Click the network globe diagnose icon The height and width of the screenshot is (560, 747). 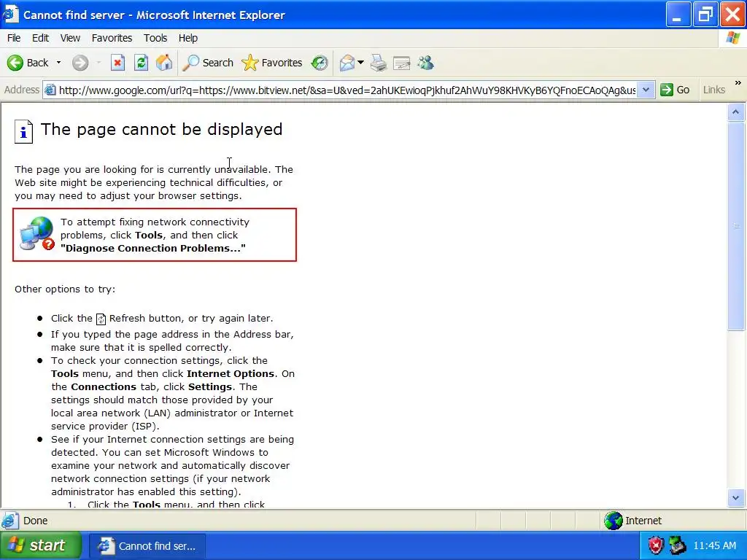(36, 233)
